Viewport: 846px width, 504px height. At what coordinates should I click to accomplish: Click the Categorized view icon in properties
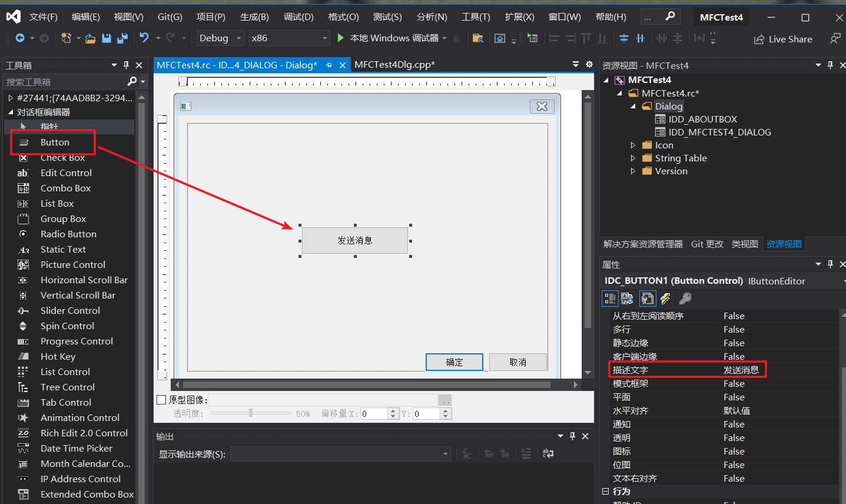pos(610,299)
